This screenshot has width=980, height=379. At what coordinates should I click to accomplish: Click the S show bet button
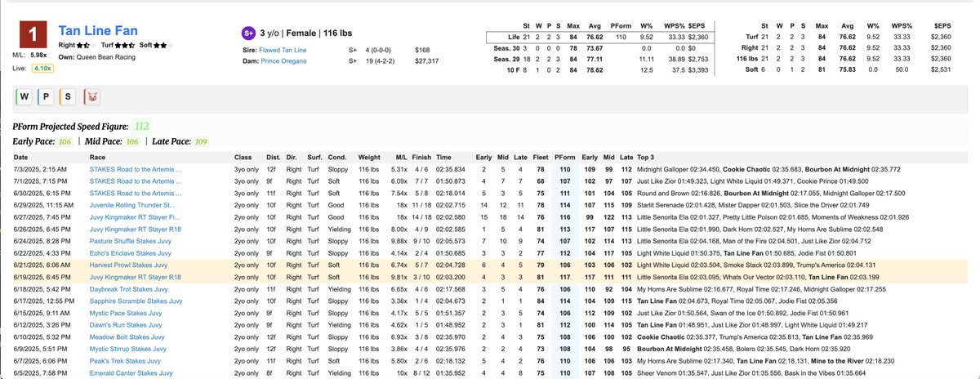69,98
